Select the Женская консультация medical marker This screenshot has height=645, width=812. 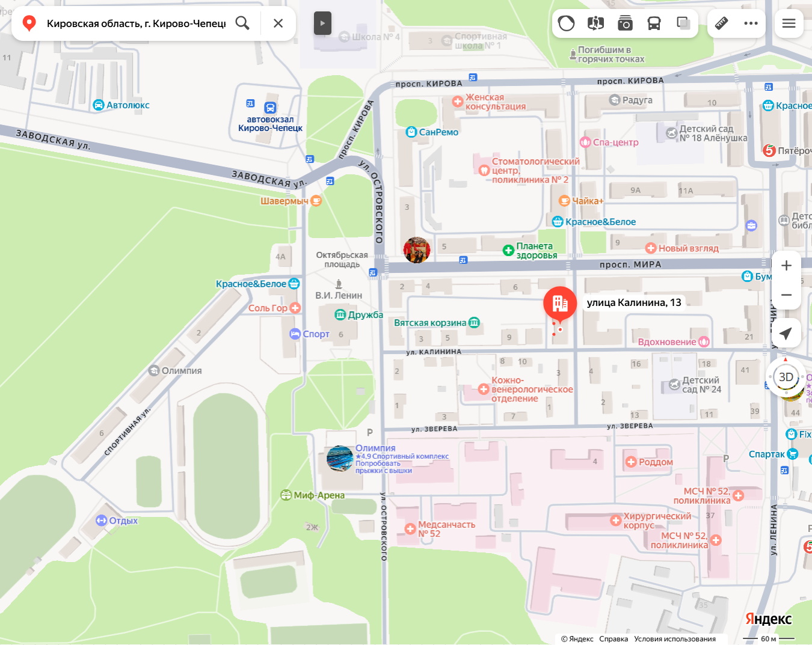coord(458,102)
